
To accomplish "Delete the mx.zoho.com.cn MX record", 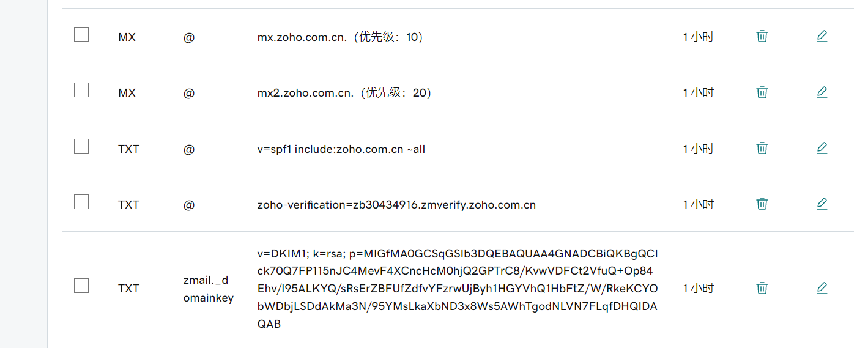I will coord(762,36).
